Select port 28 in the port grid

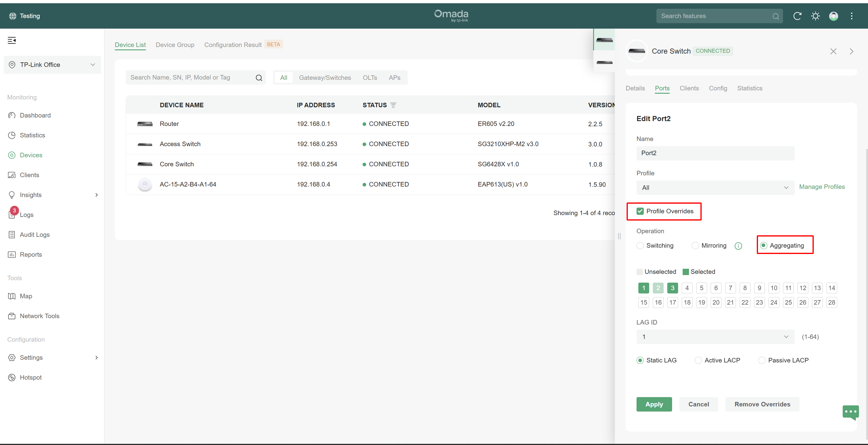pyautogui.click(x=831, y=302)
